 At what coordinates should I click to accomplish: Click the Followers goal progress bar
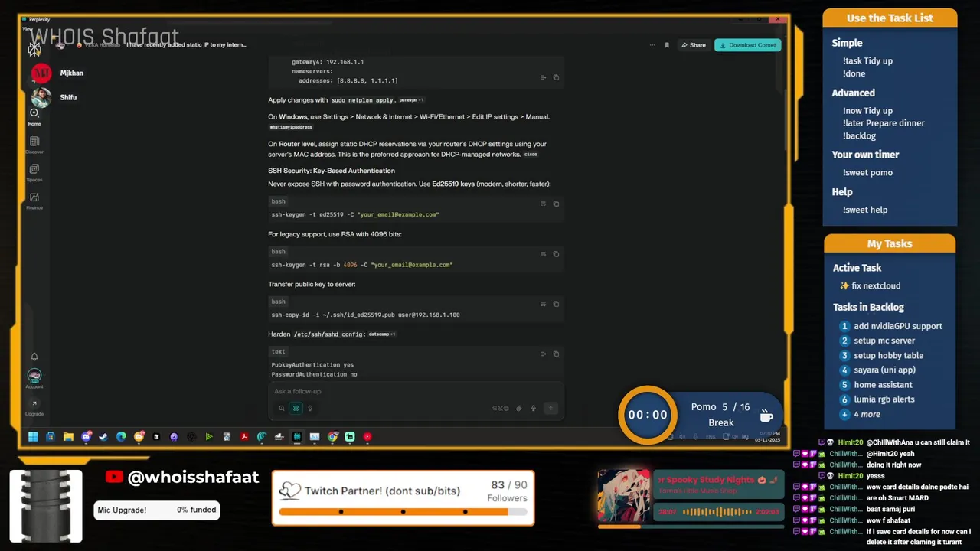coord(403,512)
